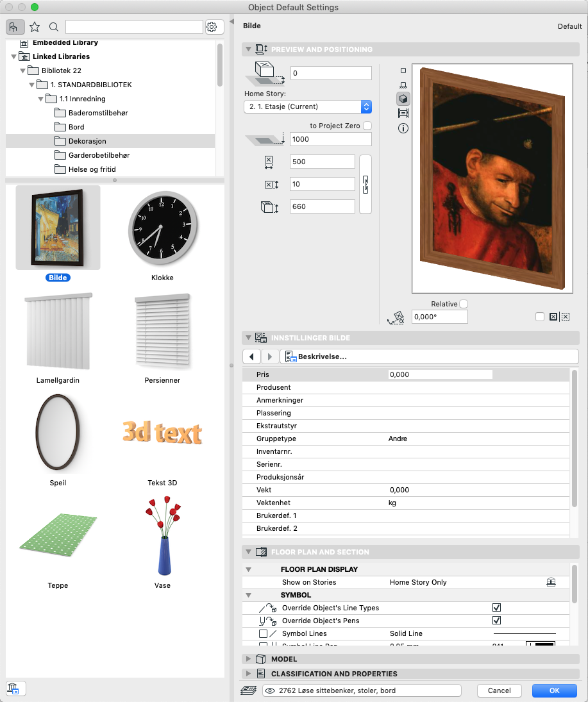Open Beskrivelse page selector
Image resolution: width=588 pixels, height=702 pixels.
click(x=429, y=357)
